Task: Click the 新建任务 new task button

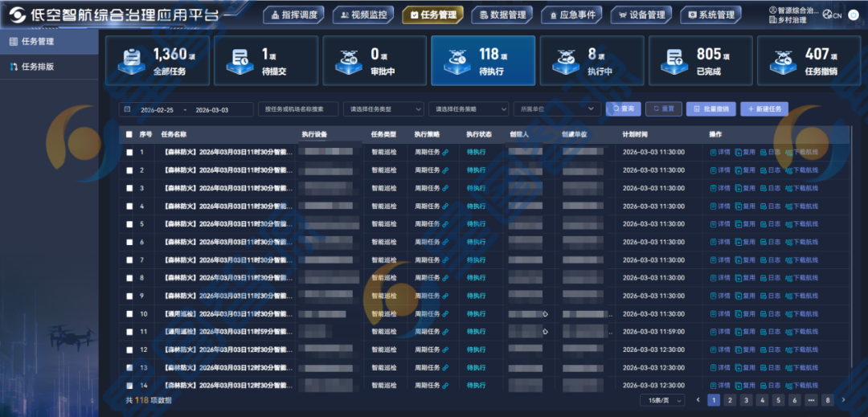Action: pyautogui.click(x=764, y=109)
